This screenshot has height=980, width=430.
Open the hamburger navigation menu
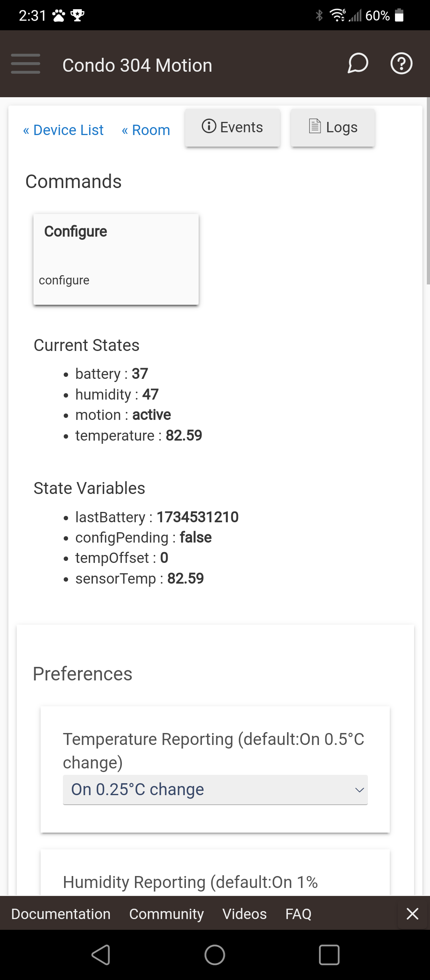click(x=25, y=64)
